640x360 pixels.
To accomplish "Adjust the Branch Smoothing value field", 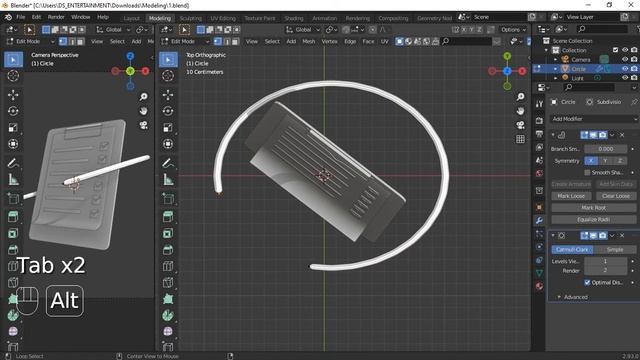I will [x=606, y=149].
